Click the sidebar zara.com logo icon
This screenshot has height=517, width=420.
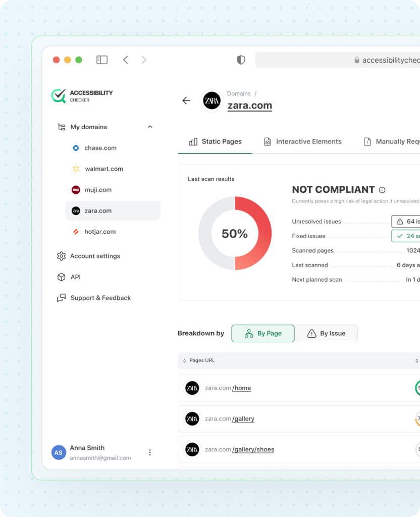(76, 211)
